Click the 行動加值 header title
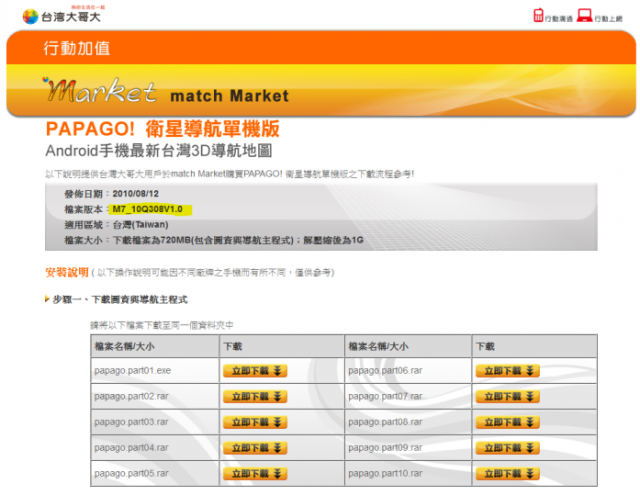 pos(77,48)
